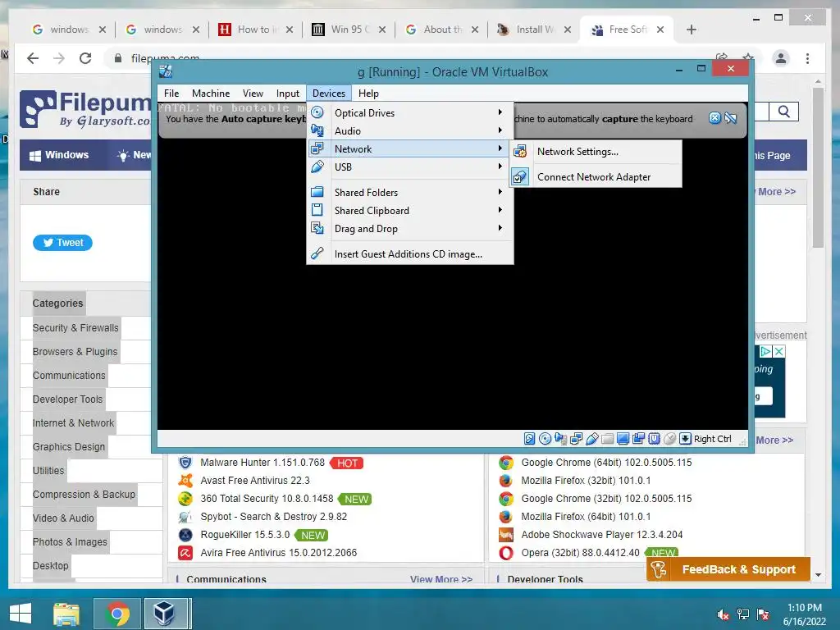
Task: Expand the Optical Drives submenu arrow
Action: click(500, 112)
